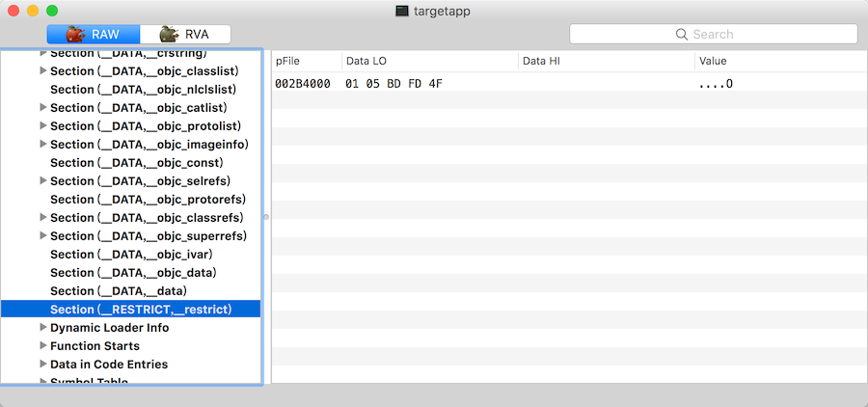Switch to the RAW address view
Screen dimensions: 868x407
tap(94, 35)
